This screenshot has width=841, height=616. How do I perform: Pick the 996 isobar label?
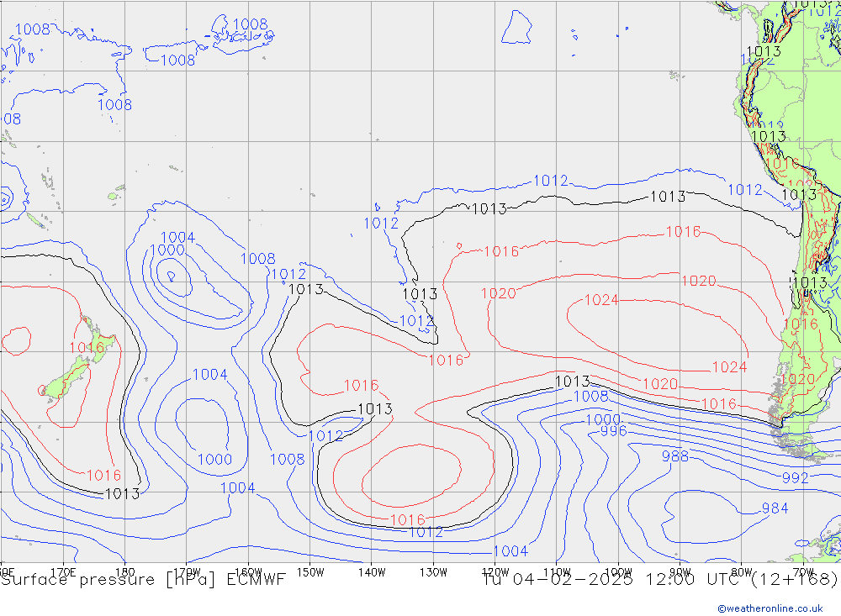click(613, 431)
